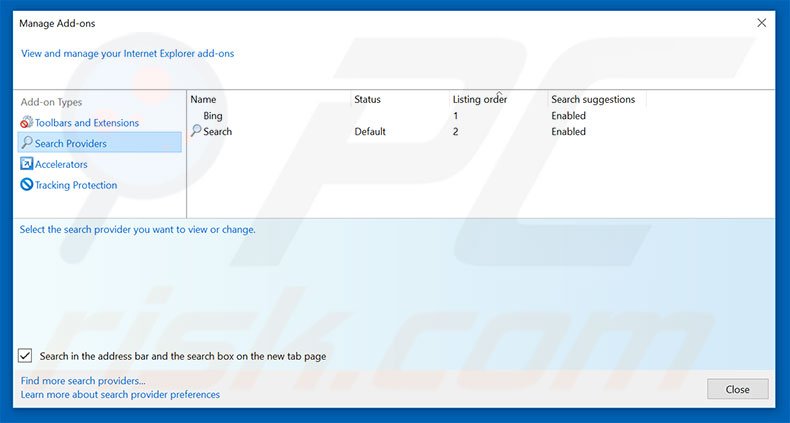Toggle search in address bar checkbox
This screenshot has height=423, width=790.
25,356
